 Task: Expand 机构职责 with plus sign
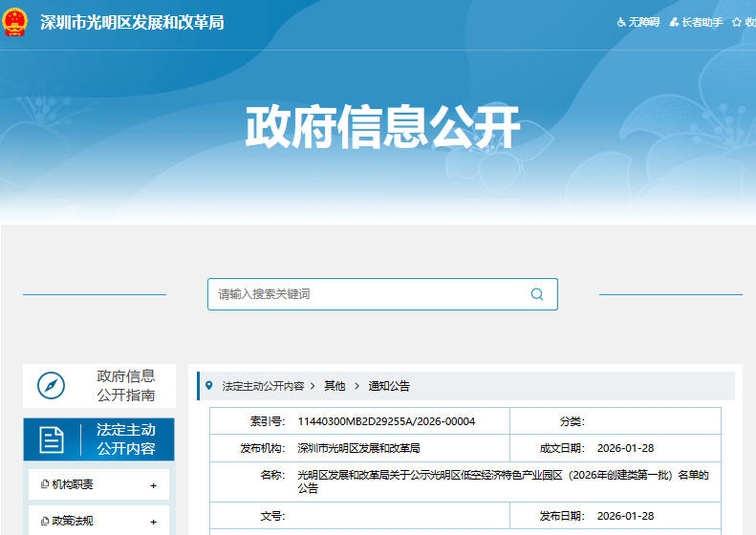pos(153,485)
